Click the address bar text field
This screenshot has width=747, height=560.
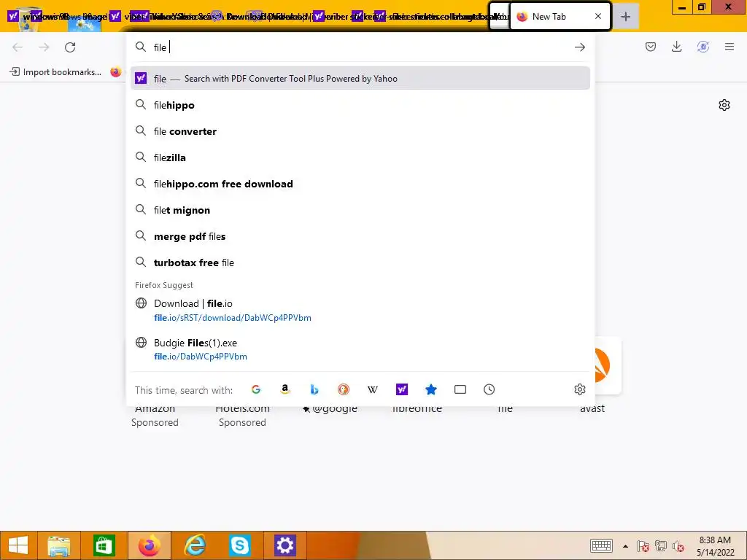(360, 47)
